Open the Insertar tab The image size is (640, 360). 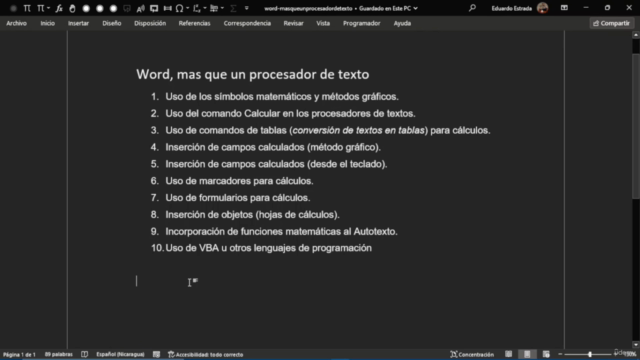(x=78, y=23)
